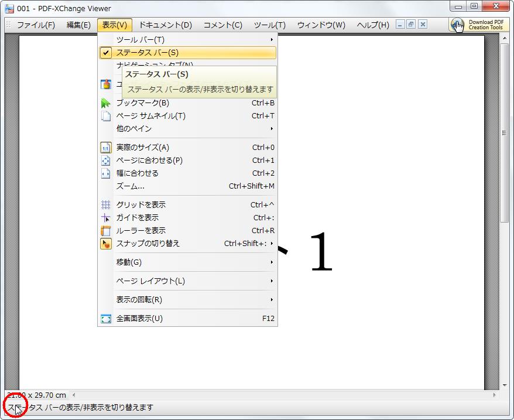
Task: Click the F12 shortcut text
Action: (x=268, y=319)
